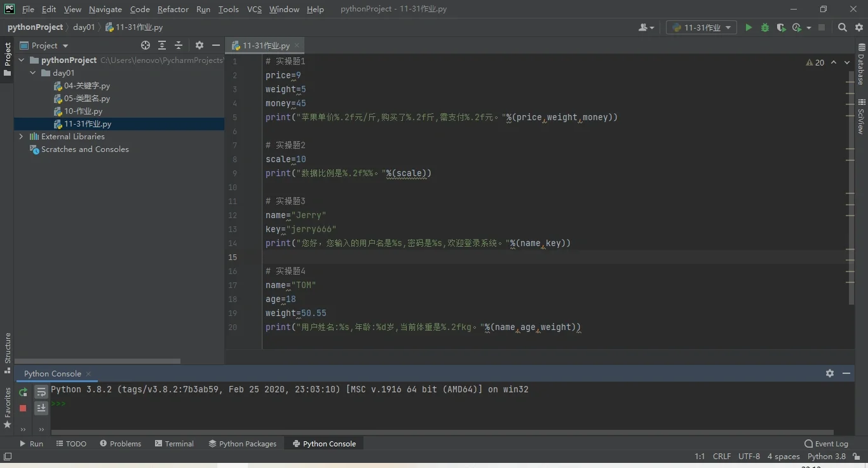Open the Project view dropdown
The width and height of the screenshot is (868, 468).
pos(44,45)
